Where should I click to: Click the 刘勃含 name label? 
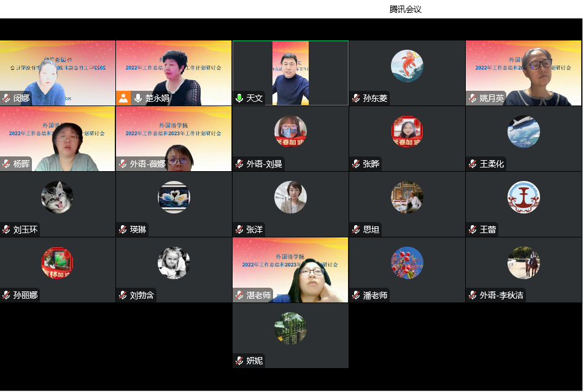142,296
